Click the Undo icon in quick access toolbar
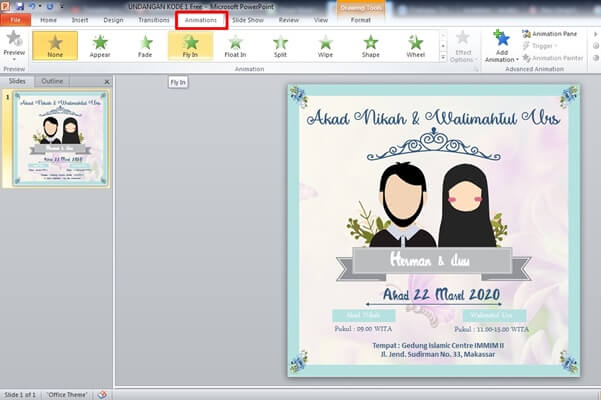Screen dimensions: 601x400 pyautogui.click(x=32, y=7)
